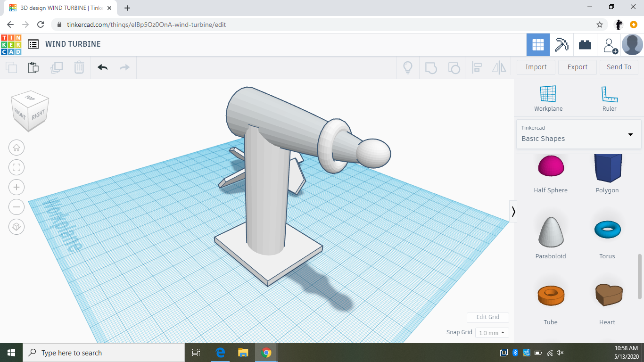Screen dimensions: 644x362
Task: Open the Snap Grid 1.0 mm dropdown
Action: 492,333
